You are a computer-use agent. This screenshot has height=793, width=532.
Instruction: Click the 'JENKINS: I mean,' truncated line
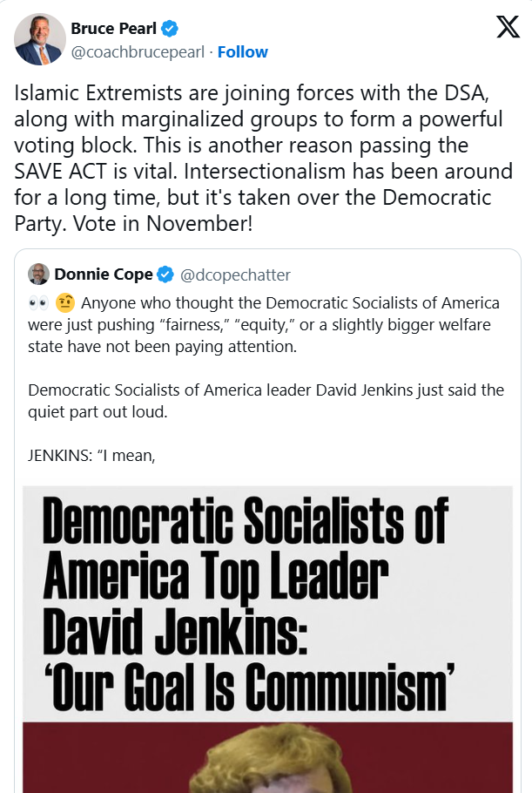coord(91,455)
